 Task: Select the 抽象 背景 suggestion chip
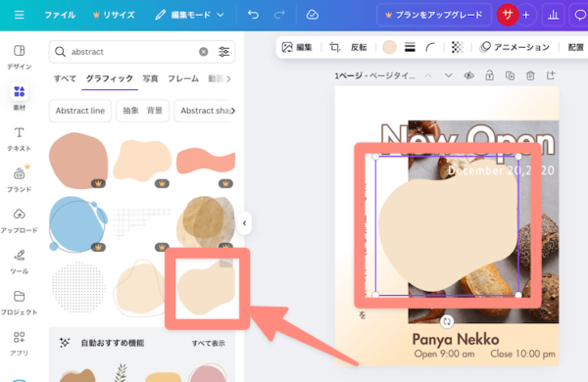pyautogui.click(x=142, y=111)
